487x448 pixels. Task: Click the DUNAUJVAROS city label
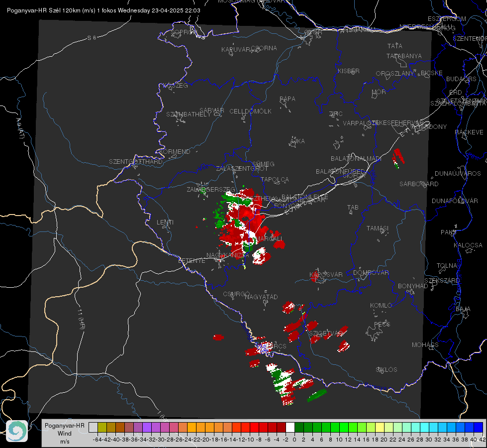pos(458,174)
